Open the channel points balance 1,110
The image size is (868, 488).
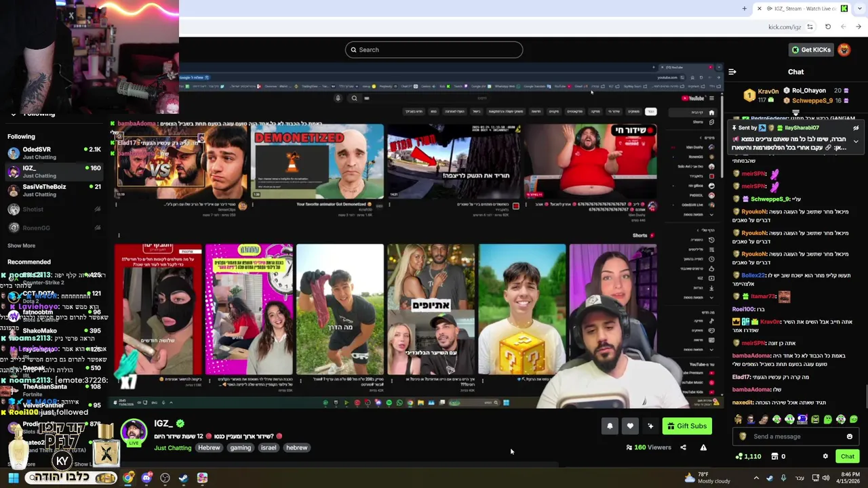pos(749,456)
